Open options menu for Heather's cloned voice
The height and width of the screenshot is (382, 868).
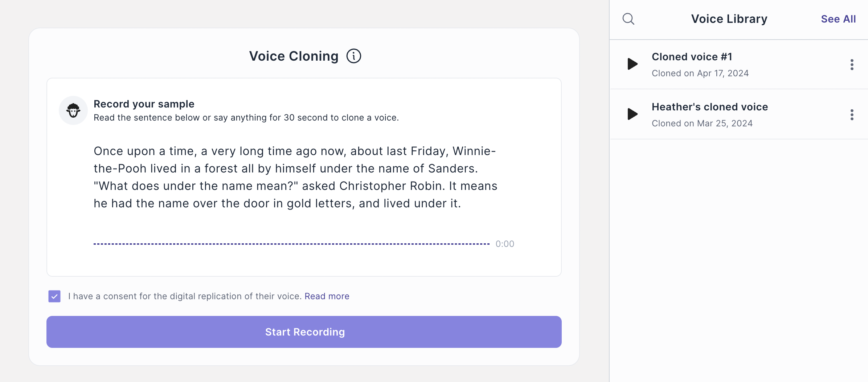coord(852,115)
